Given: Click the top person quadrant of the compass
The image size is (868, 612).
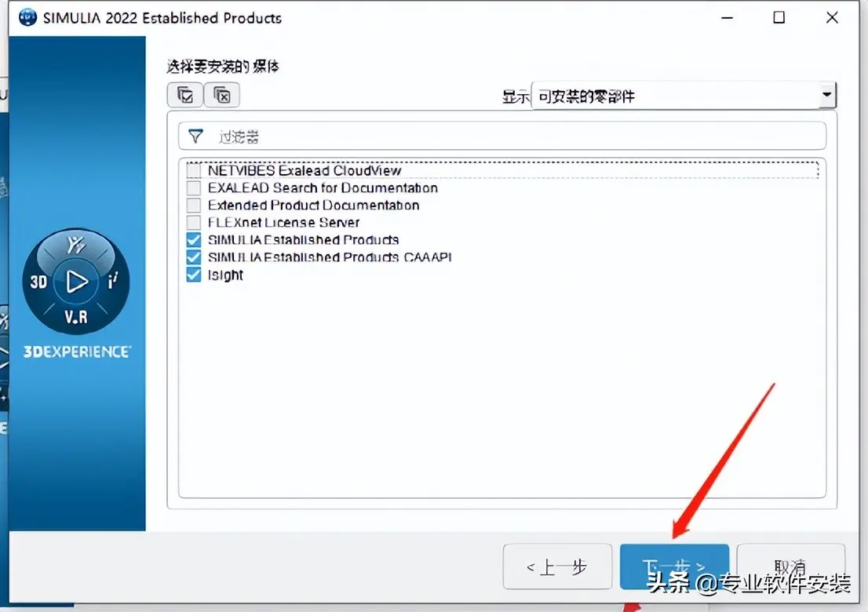Looking at the screenshot, I should 76,244.
